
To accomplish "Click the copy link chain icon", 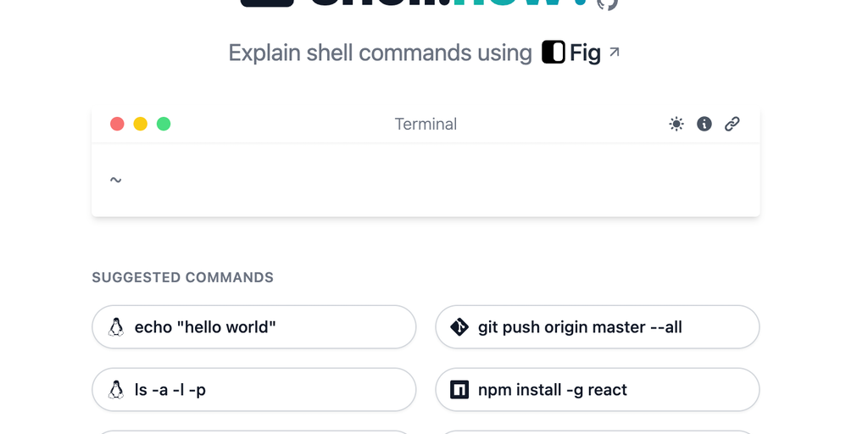I will [732, 124].
